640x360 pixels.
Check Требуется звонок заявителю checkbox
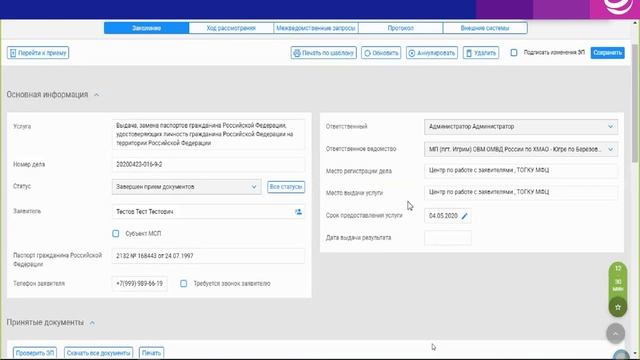click(184, 283)
